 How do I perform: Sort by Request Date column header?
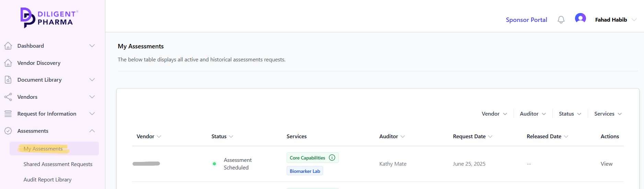(473, 137)
